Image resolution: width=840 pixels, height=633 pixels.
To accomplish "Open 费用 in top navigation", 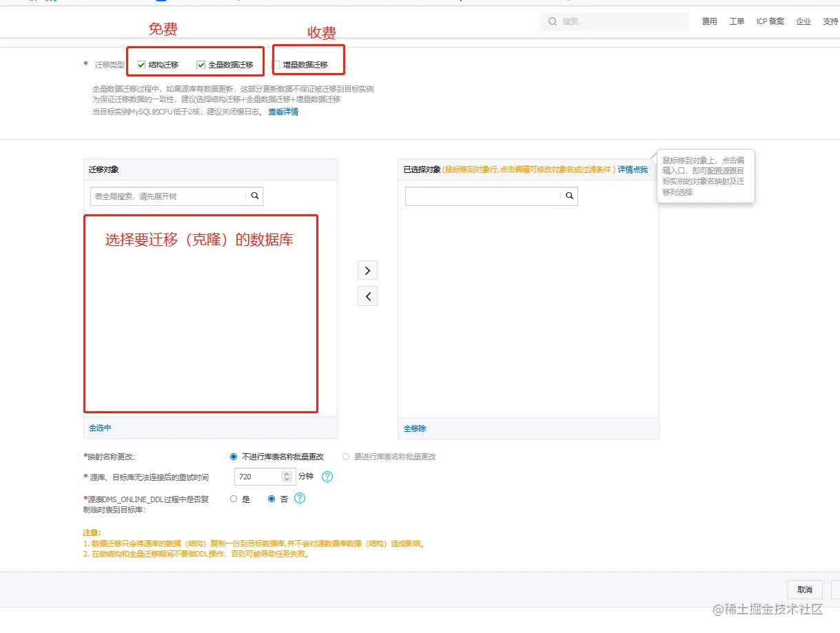I will tap(710, 21).
